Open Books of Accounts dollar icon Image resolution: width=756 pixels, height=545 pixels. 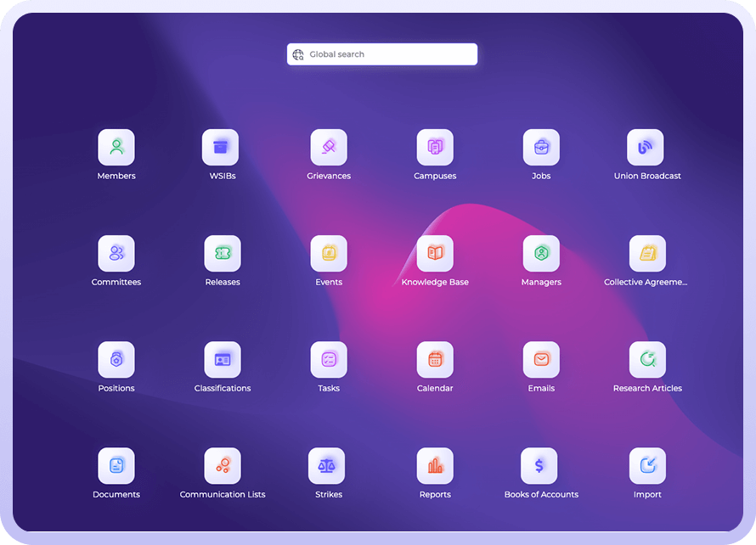pyautogui.click(x=539, y=466)
